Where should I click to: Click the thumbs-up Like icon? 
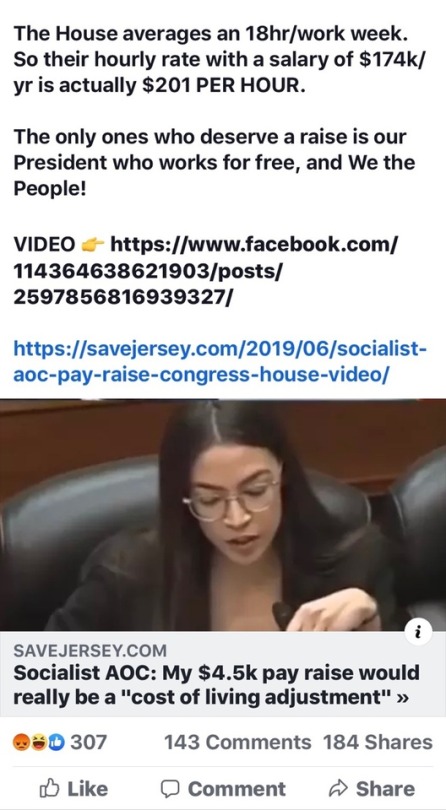50,788
